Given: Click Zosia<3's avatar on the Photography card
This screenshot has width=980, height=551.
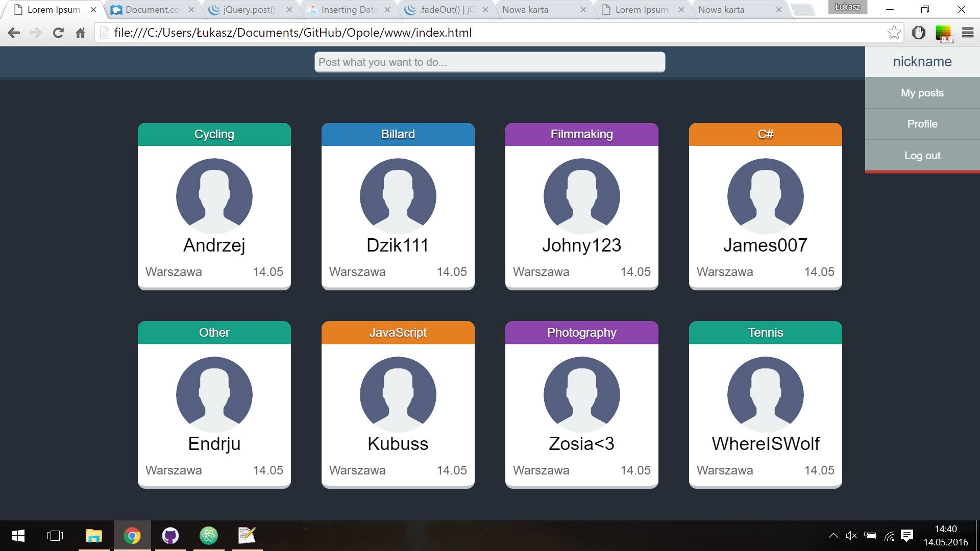Looking at the screenshot, I should pos(582,394).
